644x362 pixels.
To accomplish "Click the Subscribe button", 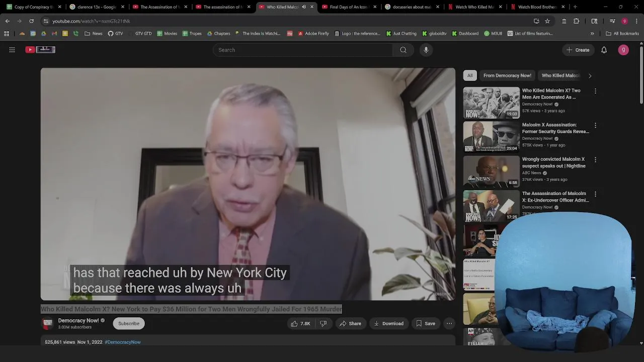I will click(x=129, y=323).
